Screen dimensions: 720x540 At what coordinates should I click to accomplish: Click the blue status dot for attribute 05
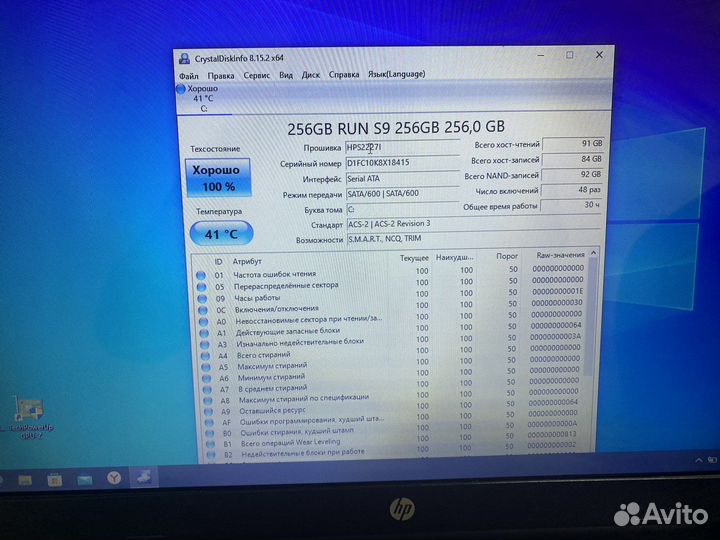pyautogui.click(x=201, y=287)
